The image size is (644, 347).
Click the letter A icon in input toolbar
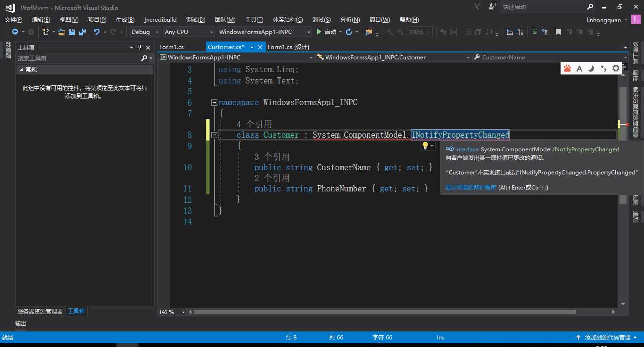click(x=579, y=68)
